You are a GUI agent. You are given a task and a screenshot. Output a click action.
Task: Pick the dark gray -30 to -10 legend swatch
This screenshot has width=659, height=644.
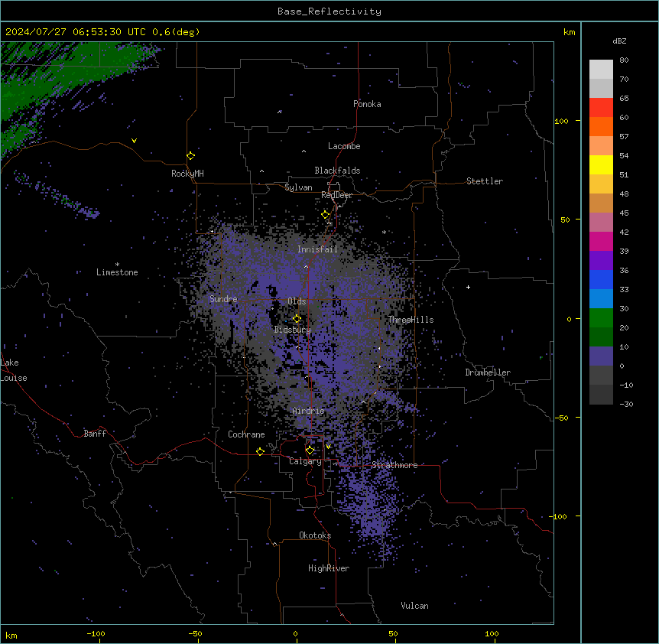coord(601,395)
